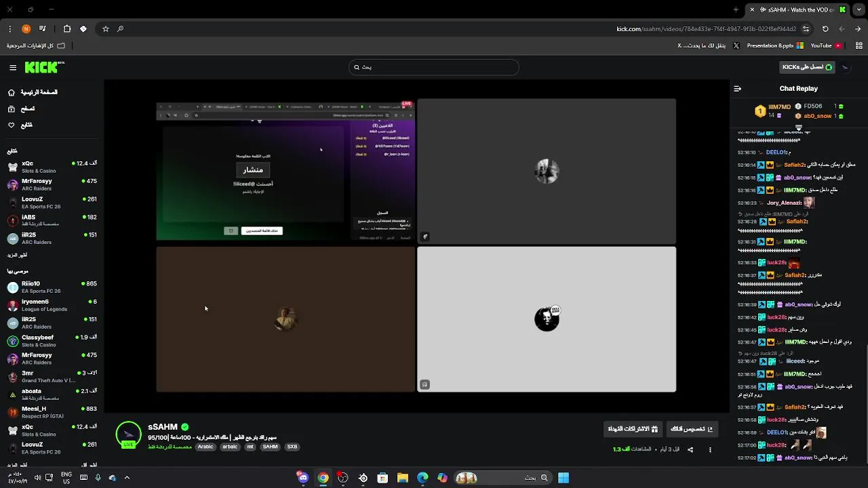The image size is (868, 488).
Task: Focus the Kick search field
Action: tap(434, 67)
